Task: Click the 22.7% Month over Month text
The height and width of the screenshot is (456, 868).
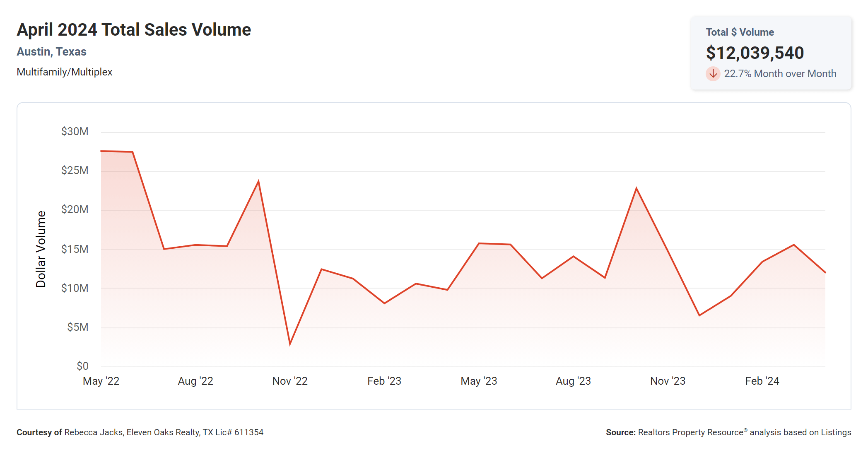Action: tap(780, 74)
